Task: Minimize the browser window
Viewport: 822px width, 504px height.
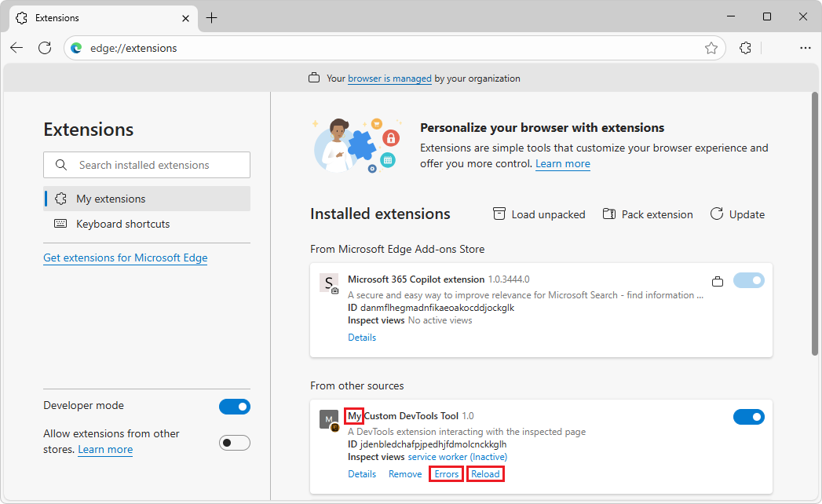Action: pos(731,17)
